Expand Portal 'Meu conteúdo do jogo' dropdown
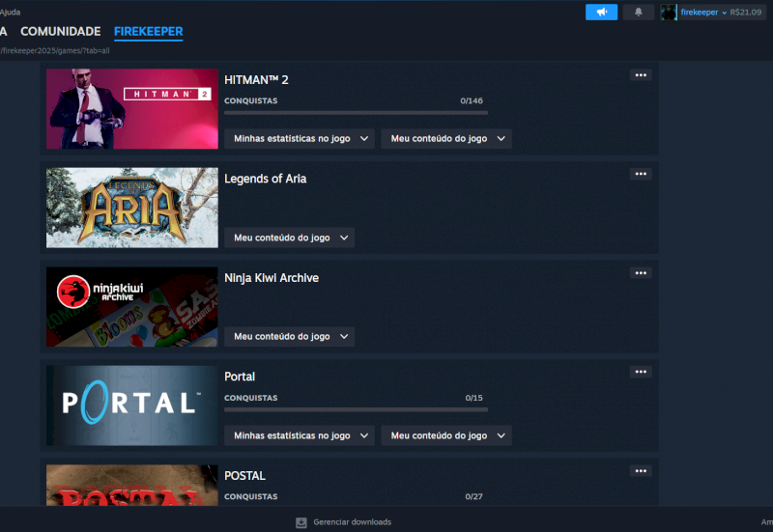Image resolution: width=773 pixels, height=532 pixels. click(446, 435)
